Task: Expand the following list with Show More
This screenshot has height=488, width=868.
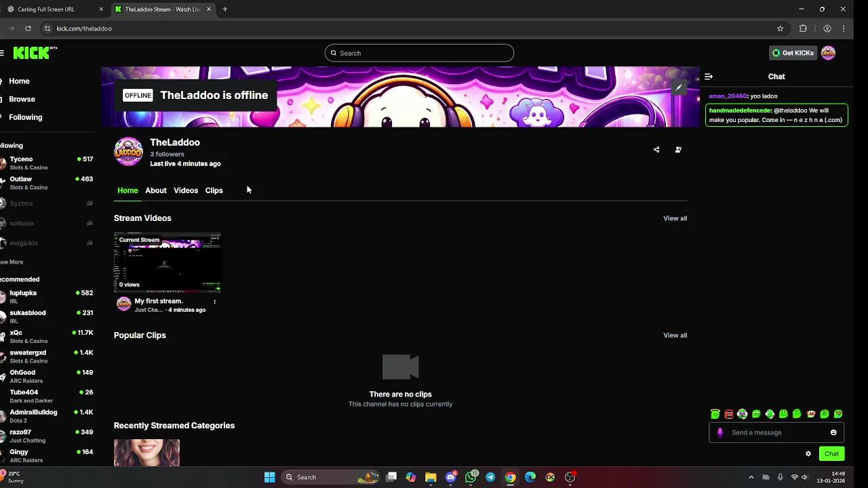Action: click(x=12, y=262)
